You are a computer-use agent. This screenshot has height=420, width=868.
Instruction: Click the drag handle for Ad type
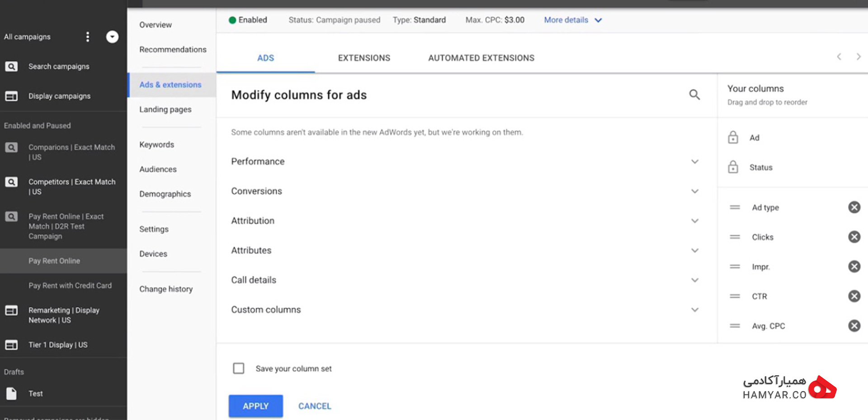tap(735, 207)
